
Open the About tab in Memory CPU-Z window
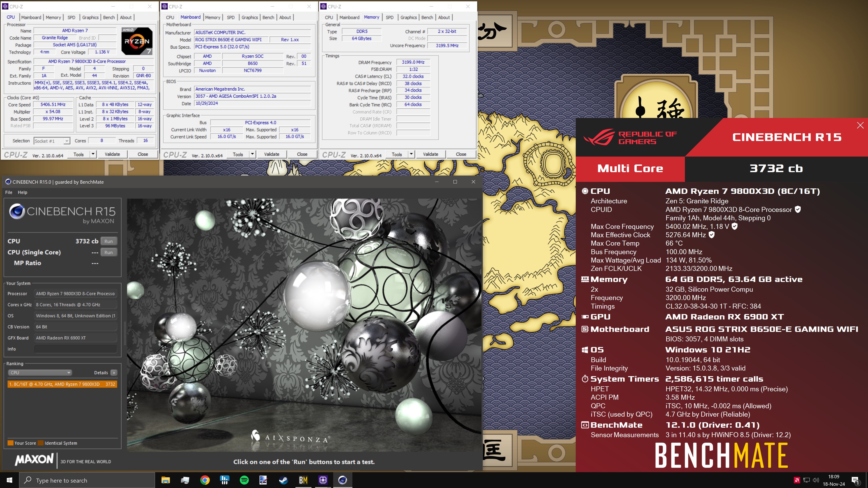click(x=444, y=18)
